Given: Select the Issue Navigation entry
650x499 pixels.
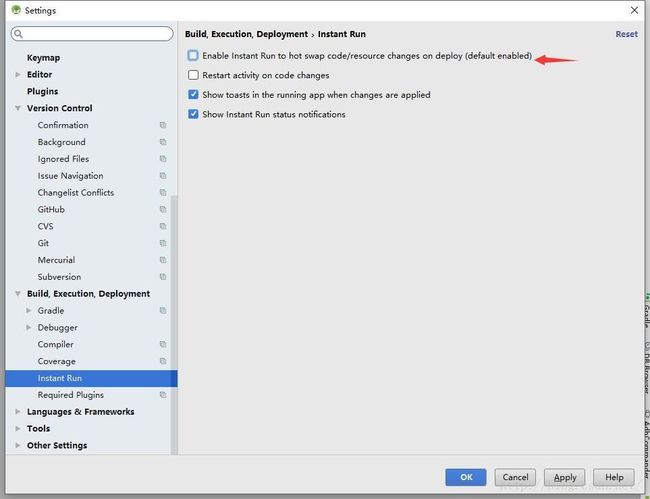Looking at the screenshot, I should point(70,176).
